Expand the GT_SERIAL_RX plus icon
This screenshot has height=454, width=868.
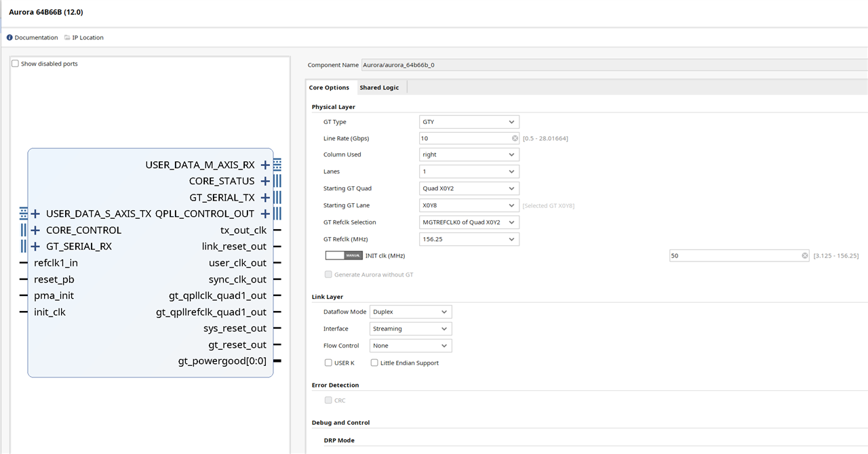pos(35,246)
